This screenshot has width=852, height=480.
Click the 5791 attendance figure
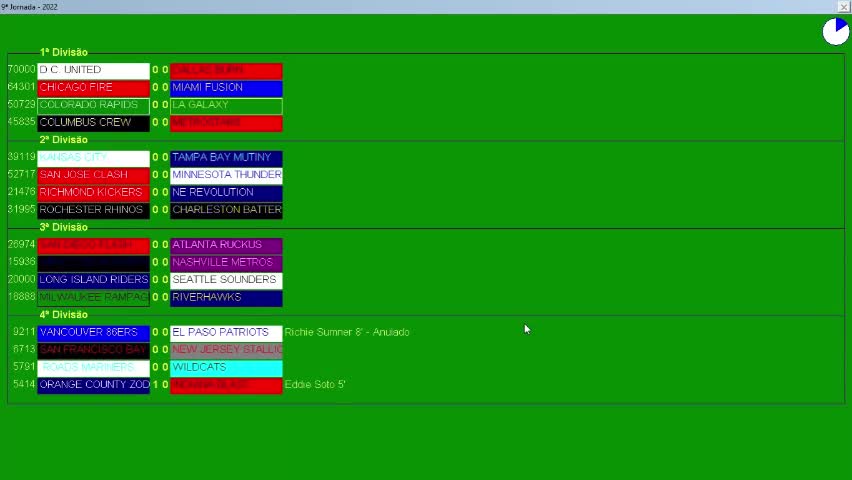coord(24,367)
